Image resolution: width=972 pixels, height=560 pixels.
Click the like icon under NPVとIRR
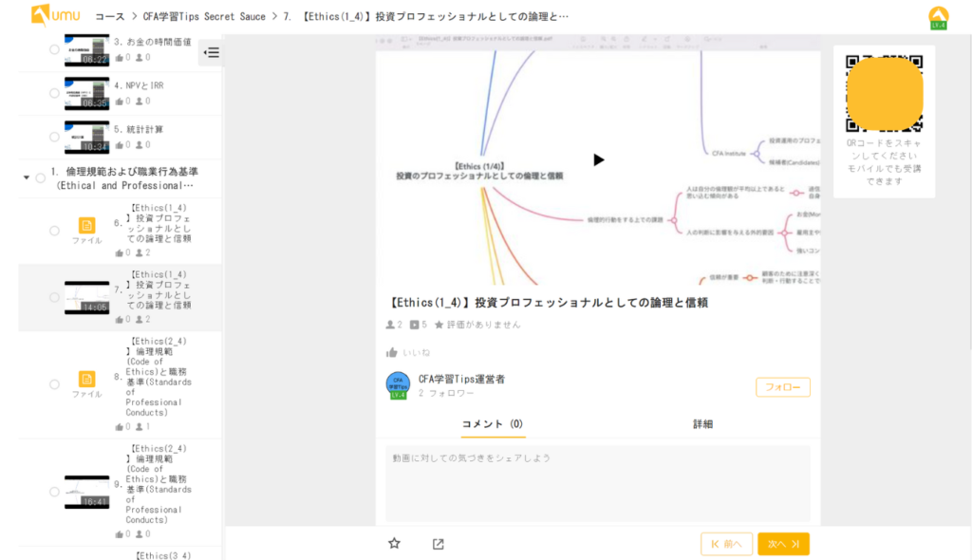click(x=119, y=102)
